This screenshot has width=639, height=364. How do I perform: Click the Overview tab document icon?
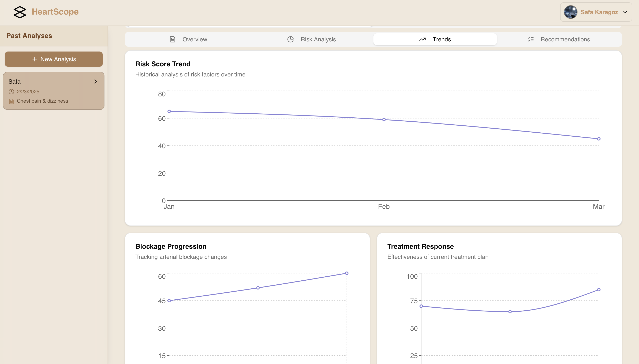pyautogui.click(x=173, y=39)
